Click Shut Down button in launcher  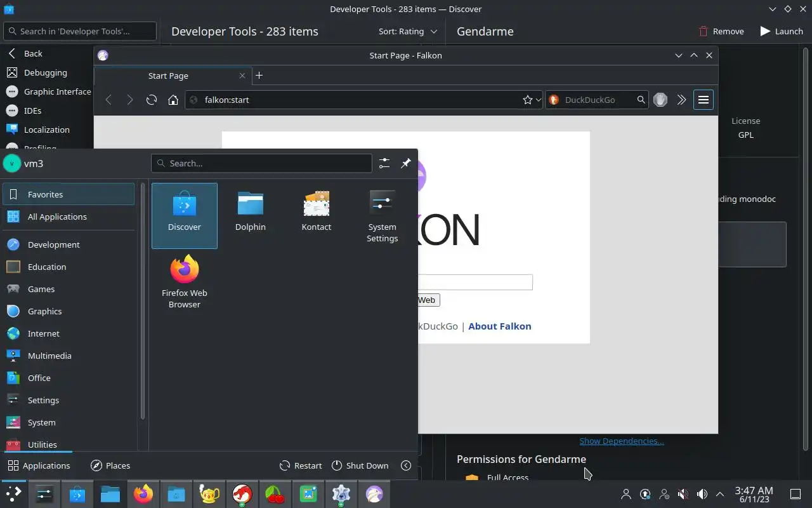[360, 465]
